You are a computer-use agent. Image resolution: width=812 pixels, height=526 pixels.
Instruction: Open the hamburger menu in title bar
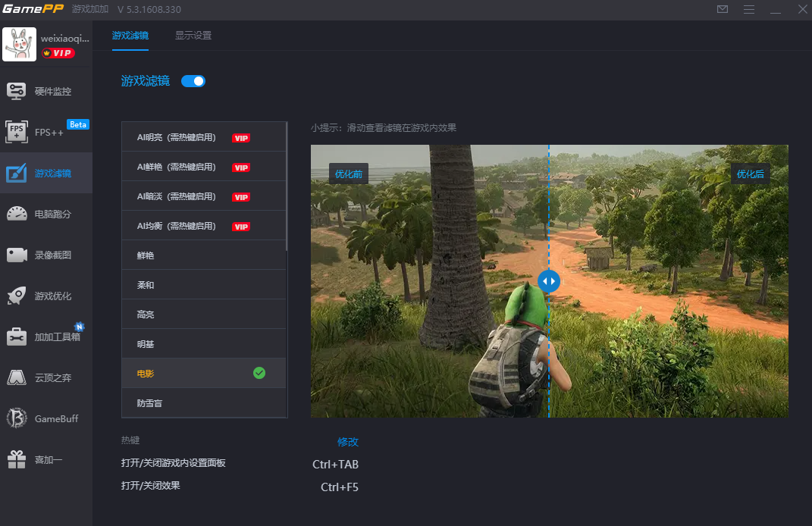click(x=749, y=9)
